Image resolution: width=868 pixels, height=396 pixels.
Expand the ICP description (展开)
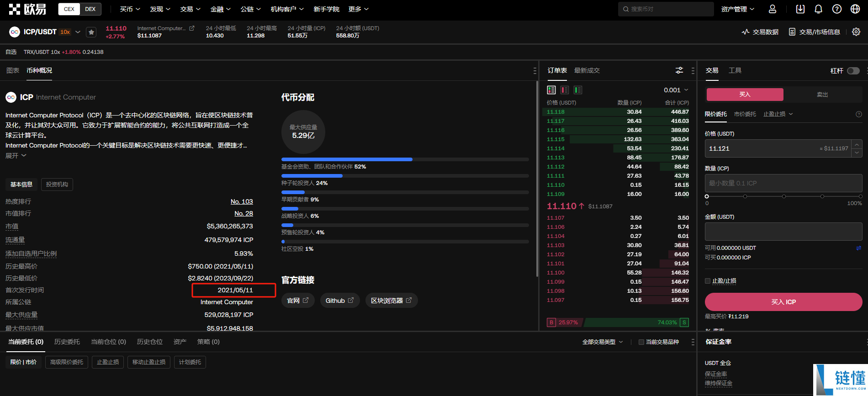[x=16, y=156]
